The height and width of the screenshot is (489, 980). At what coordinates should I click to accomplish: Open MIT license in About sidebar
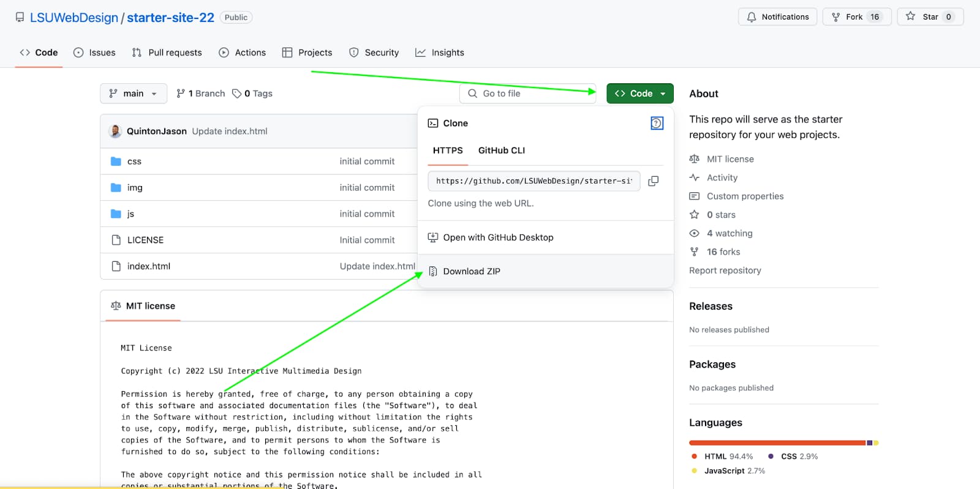point(730,159)
